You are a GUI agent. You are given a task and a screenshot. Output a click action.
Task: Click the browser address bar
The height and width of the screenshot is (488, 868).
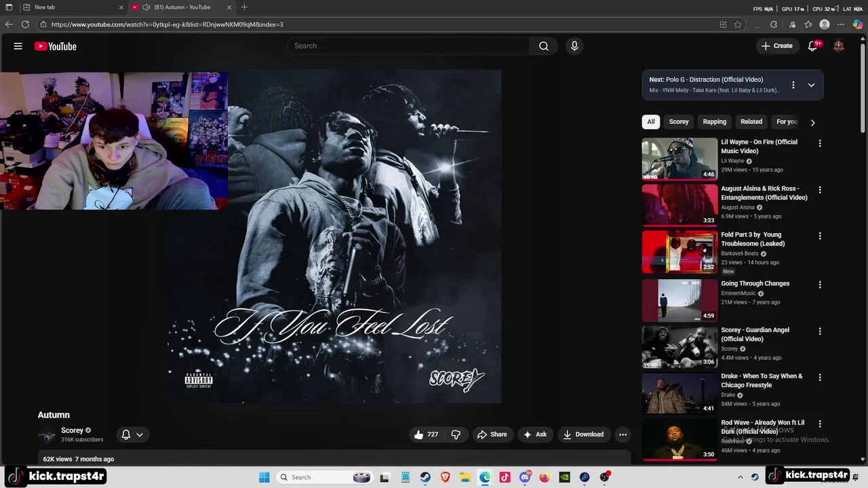[380, 24]
